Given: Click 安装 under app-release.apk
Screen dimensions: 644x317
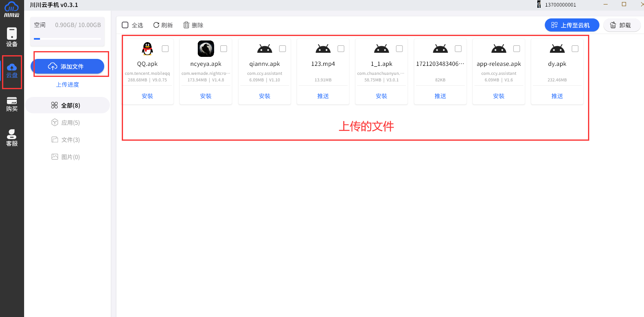Looking at the screenshot, I should click(x=499, y=96).
